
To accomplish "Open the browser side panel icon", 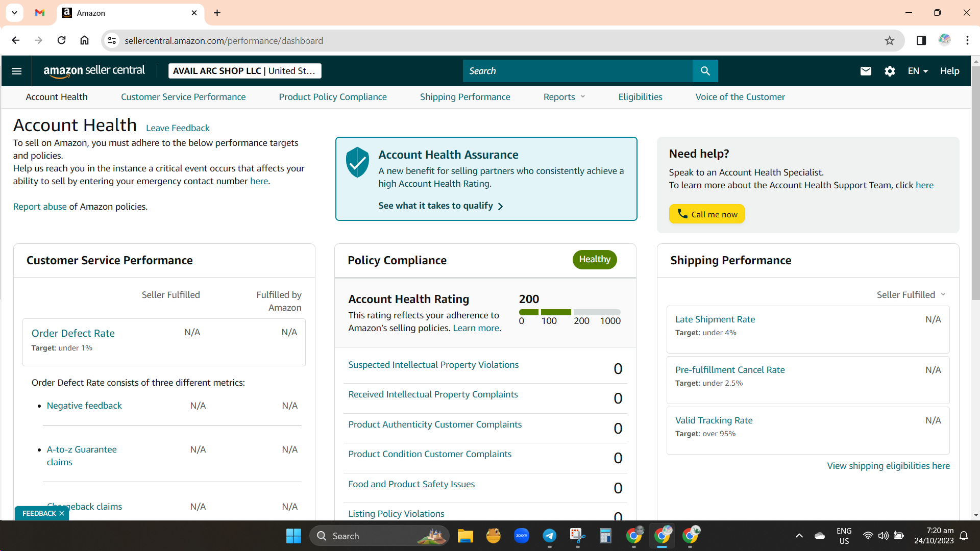I will (921, 40).
